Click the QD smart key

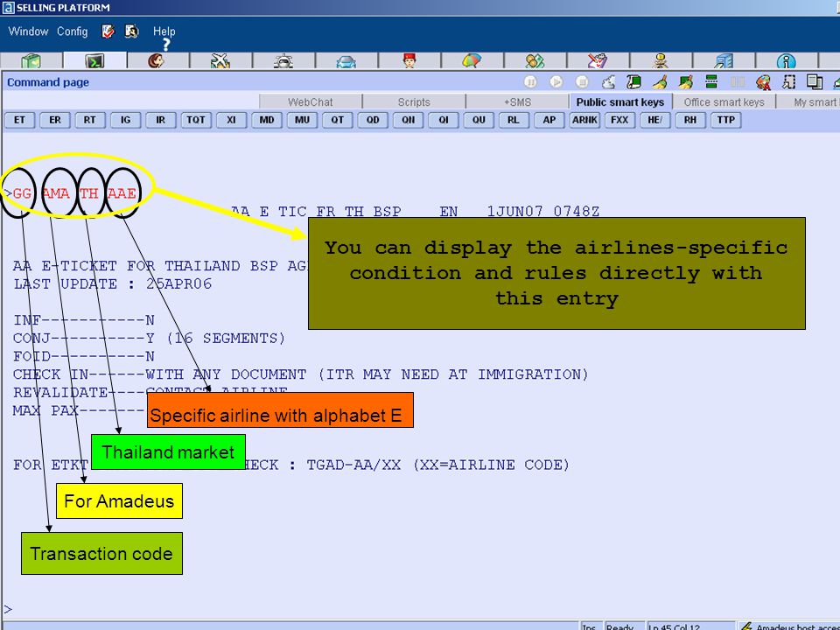pyautogui.click(x=373, y=120)
